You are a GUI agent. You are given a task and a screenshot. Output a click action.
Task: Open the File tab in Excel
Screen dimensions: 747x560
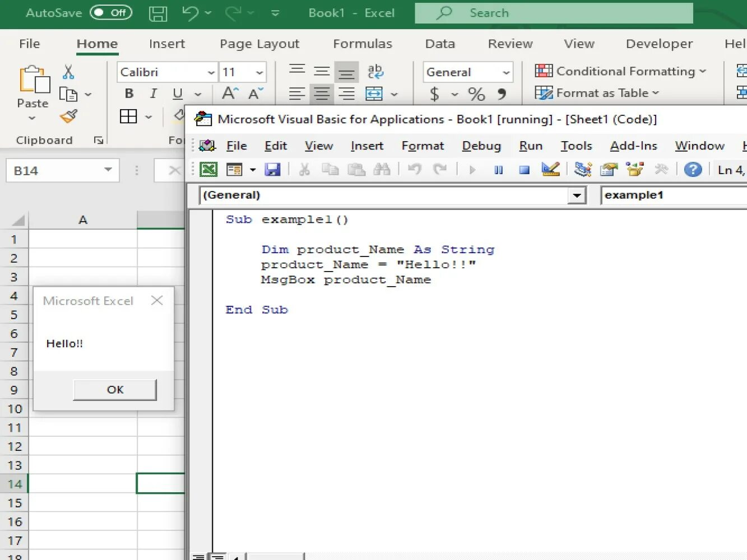pyautogui.click(x=29, y=44)
